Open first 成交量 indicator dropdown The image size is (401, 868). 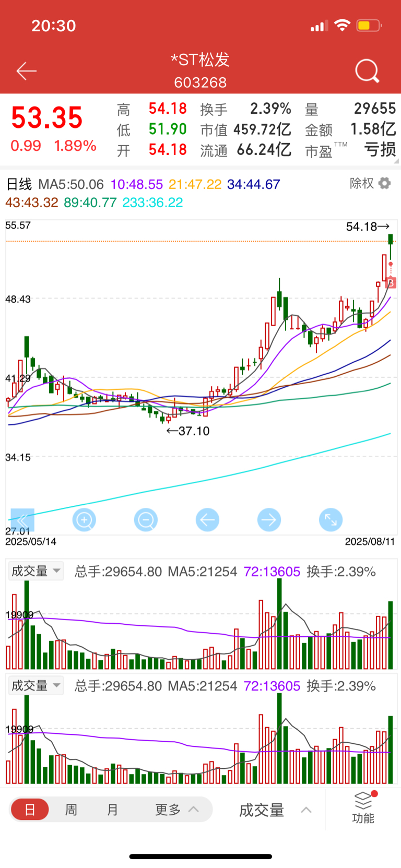36,571
